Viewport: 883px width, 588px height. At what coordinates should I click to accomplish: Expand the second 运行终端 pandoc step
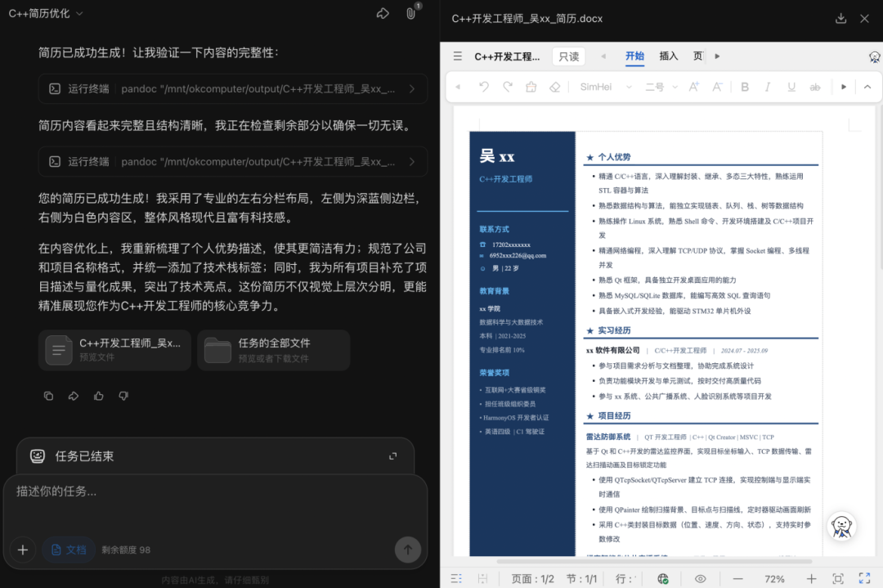pos(232,162)
